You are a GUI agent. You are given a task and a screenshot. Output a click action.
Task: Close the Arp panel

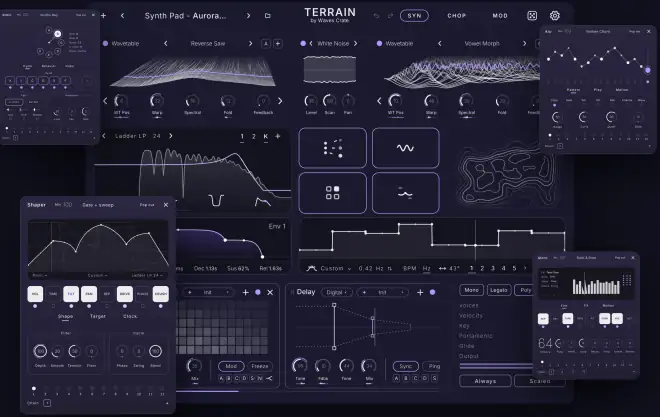[649, 32]
